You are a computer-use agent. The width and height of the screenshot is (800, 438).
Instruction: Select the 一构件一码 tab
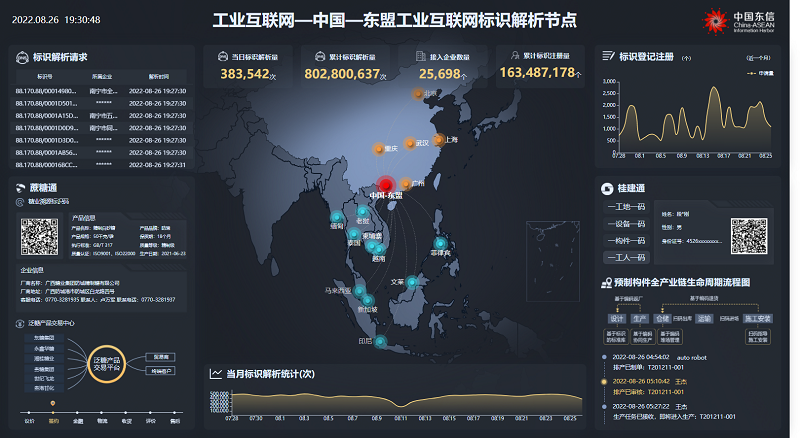point(627,240)
